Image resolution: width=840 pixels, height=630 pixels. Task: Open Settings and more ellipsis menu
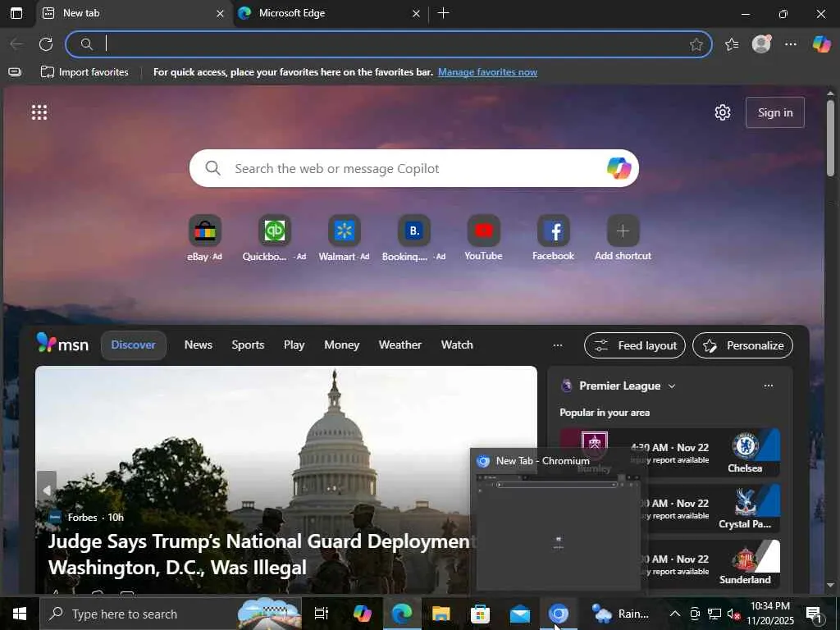tap(791, 44)
